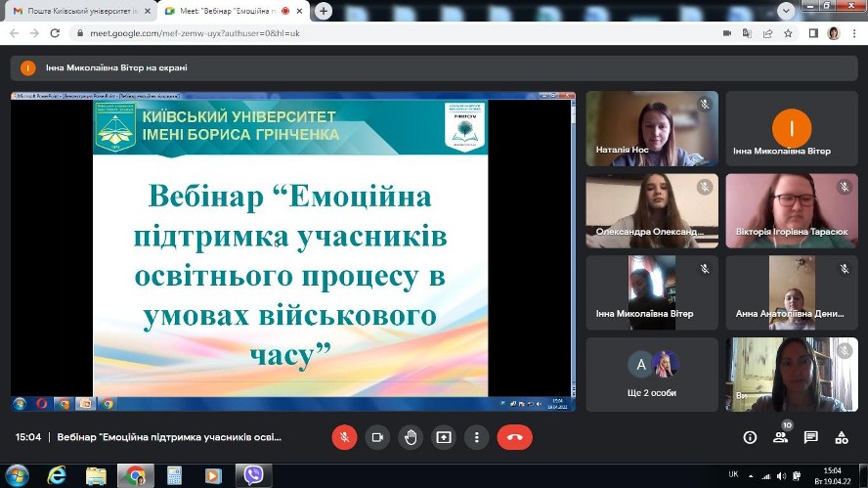Screen dimensions: 868x488
Task: Click network signal tray icon
Action: [766, 476]
